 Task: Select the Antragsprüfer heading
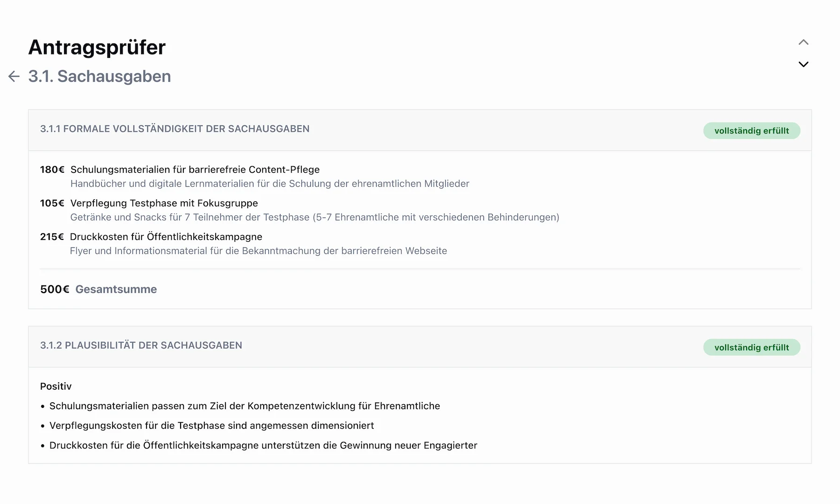[97, 47]
